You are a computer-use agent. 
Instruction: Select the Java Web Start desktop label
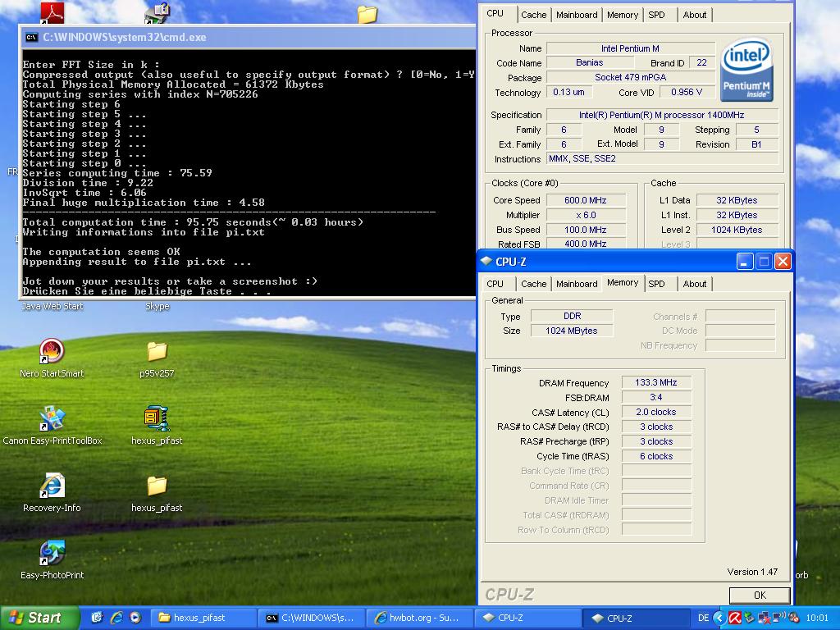[x=52, y=307]
